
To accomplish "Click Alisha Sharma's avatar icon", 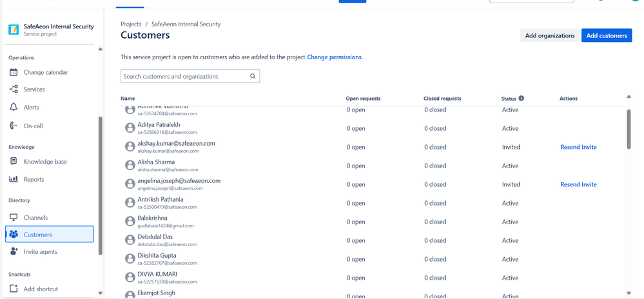I will [130, 165].
